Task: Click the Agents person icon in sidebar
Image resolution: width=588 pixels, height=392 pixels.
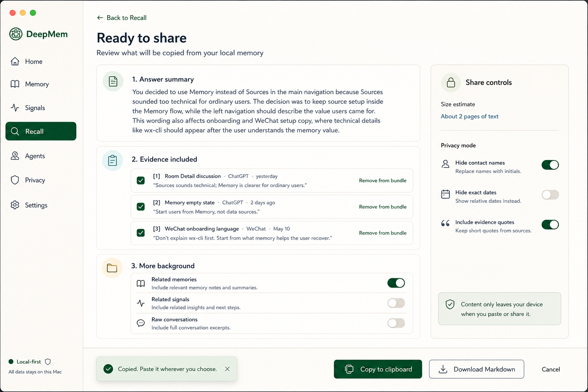Action: (15, 156)
